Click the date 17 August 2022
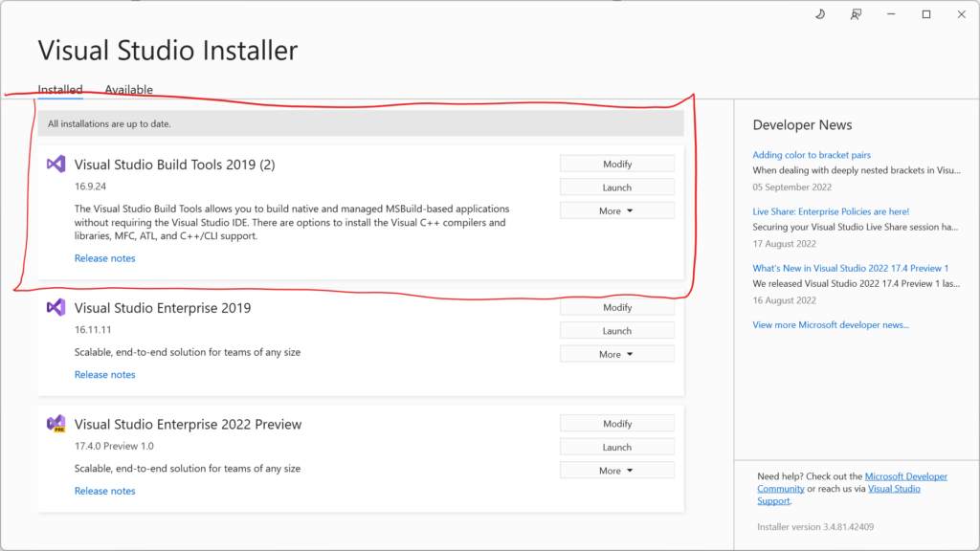Image resolution: width=980 pixels, height=551 pixels. [x=785, y=244]
